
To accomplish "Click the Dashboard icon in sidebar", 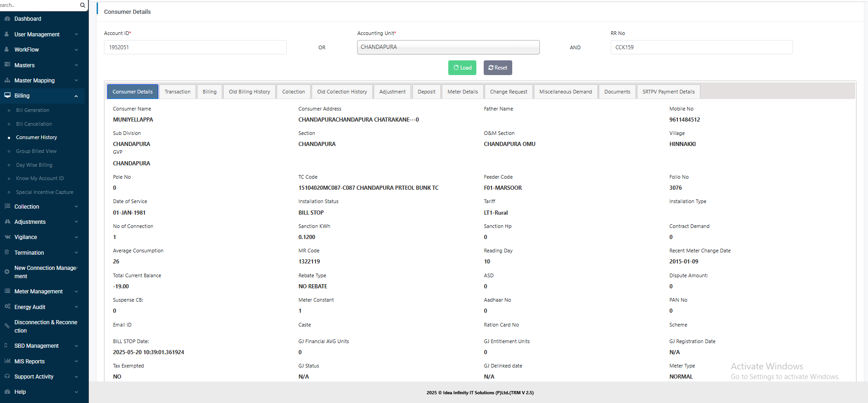I will (x=7, y=19).
